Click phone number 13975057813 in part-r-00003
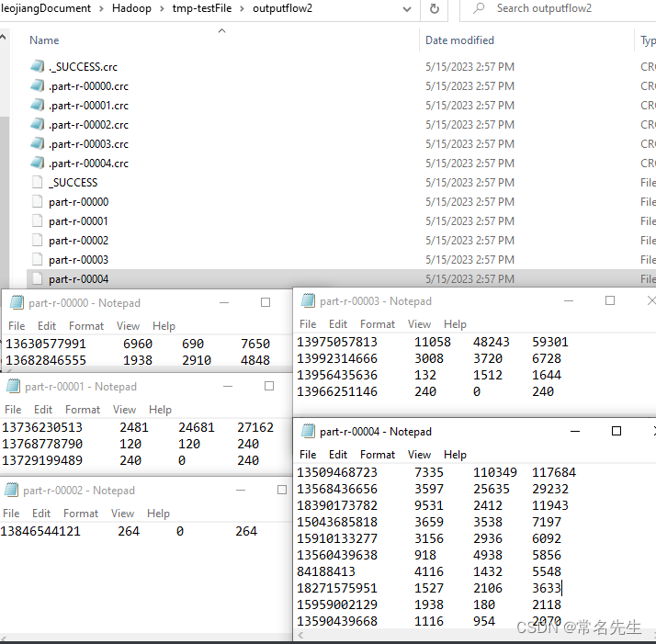The height and width of the screenshot is (644, 656). 337,342
